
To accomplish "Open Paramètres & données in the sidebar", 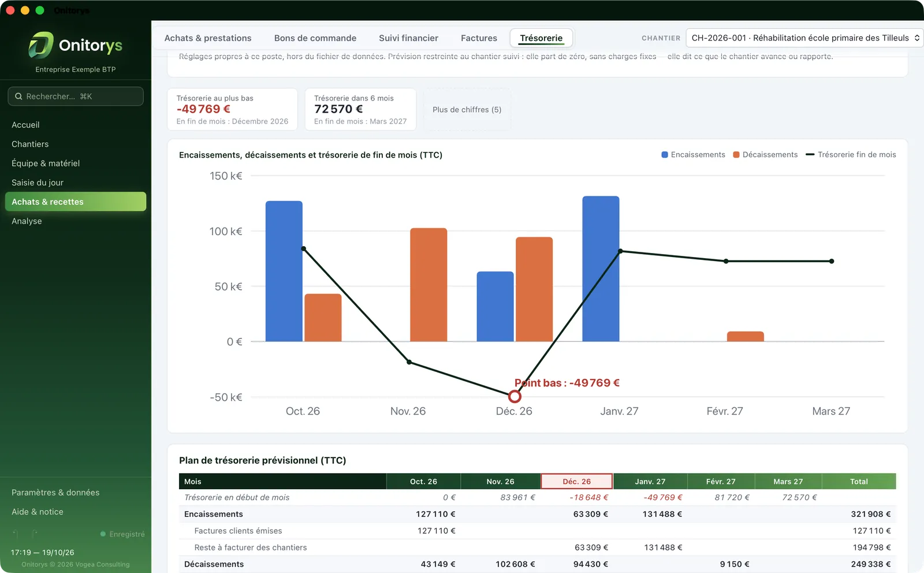I will [x=55, y=493].
